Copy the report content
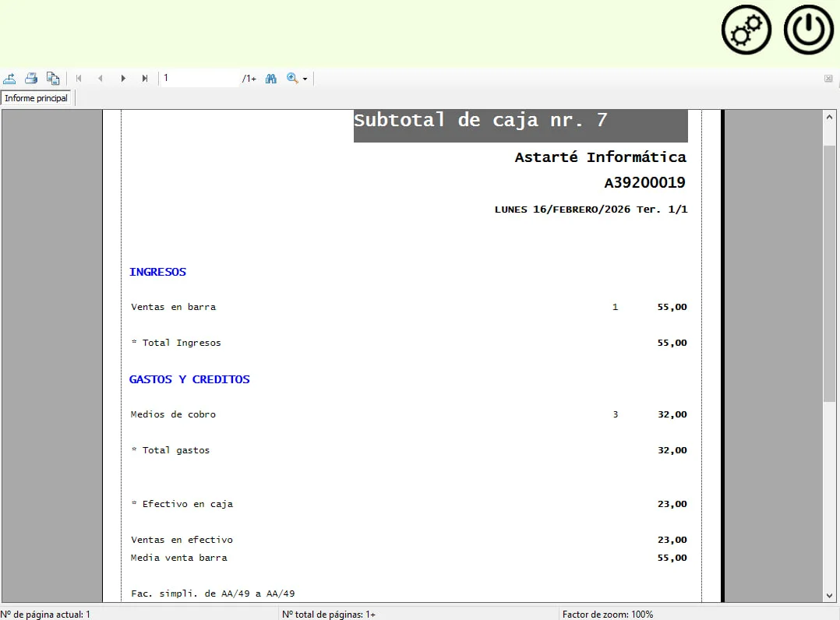 pos(53,78)
